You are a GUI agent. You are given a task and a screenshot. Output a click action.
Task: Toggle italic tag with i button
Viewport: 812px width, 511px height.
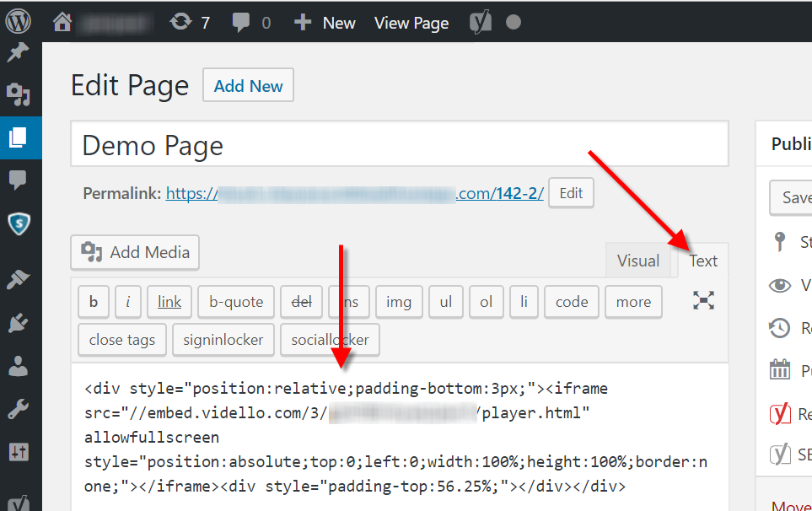(127, 302)
